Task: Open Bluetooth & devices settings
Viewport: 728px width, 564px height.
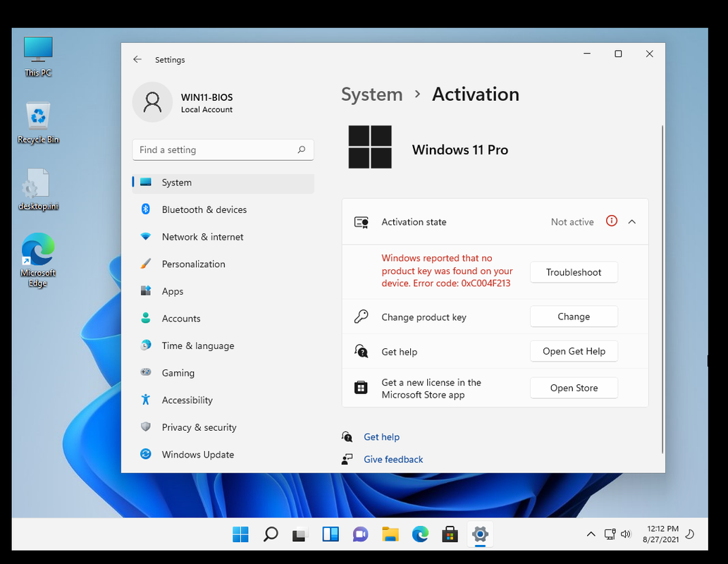Action: click(223, 209)
